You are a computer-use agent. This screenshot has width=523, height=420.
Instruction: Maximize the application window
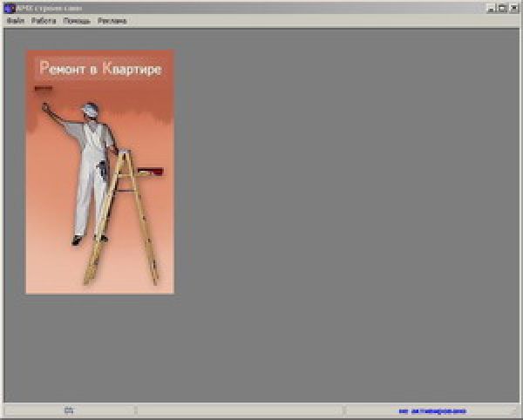(502, 9)
